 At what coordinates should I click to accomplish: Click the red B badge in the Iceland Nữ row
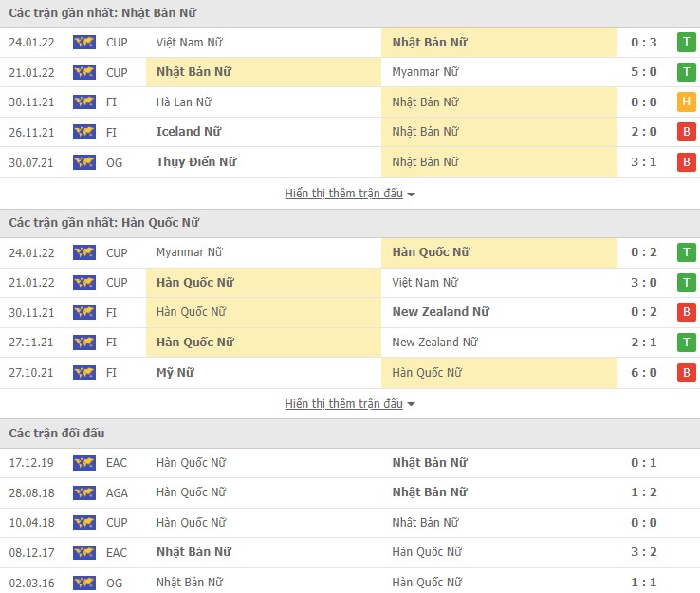(x=686, y=132)
